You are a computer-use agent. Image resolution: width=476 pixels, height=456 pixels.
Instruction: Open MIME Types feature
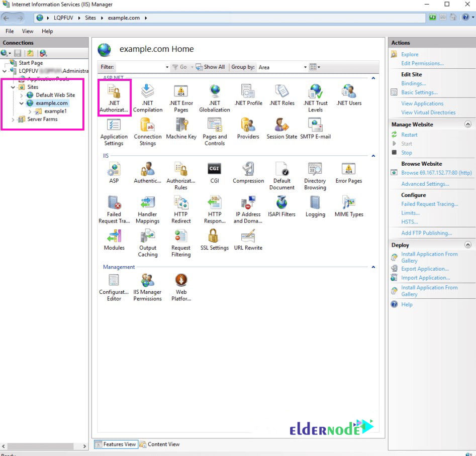coord(349,206)
